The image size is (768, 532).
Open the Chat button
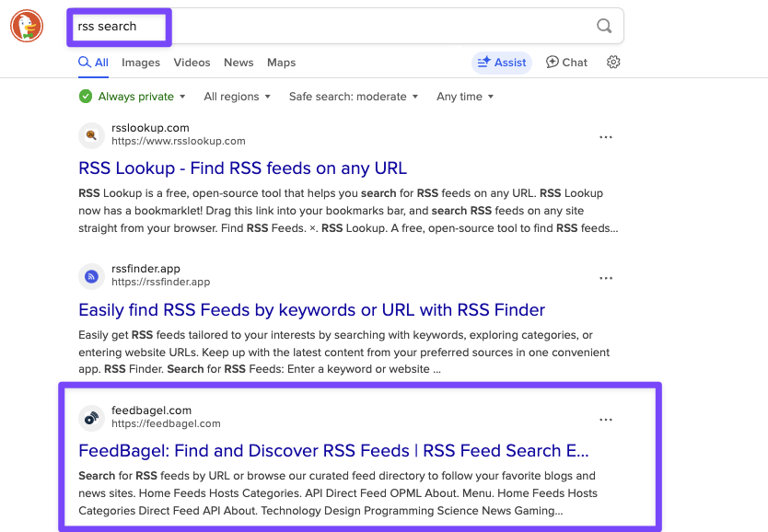[566, 63]
